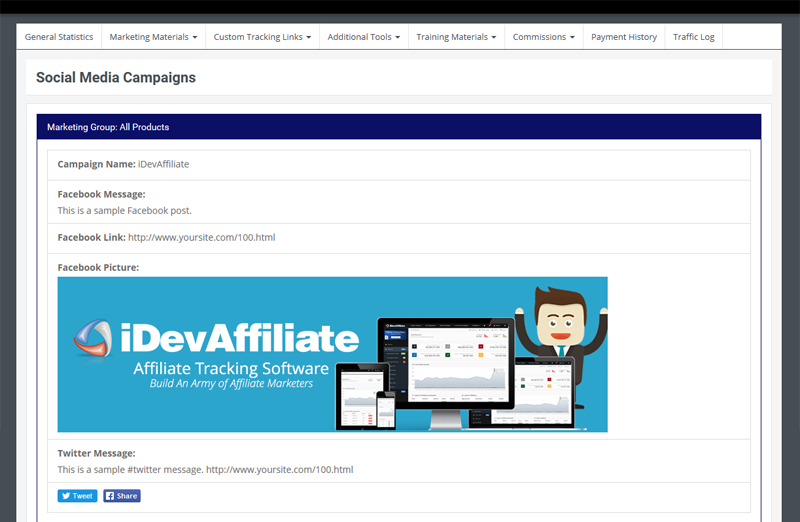Click the Facebook Link URL text
The width and height of the screenshot is (800, 522).
coord(202,237)
